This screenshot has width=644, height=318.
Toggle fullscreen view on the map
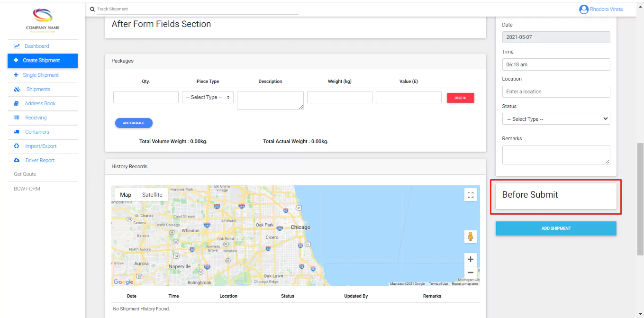coord(470,195)
